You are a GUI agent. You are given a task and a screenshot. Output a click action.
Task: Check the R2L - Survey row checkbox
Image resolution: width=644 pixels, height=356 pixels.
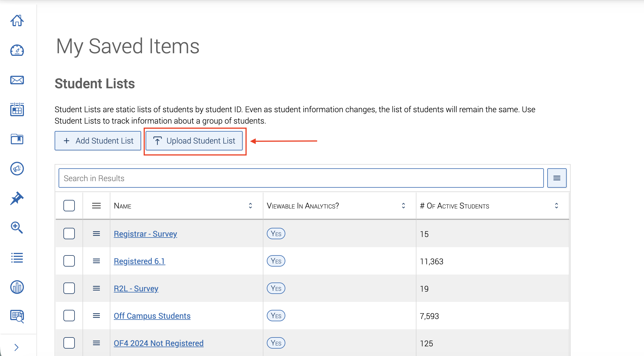(69, 288)
